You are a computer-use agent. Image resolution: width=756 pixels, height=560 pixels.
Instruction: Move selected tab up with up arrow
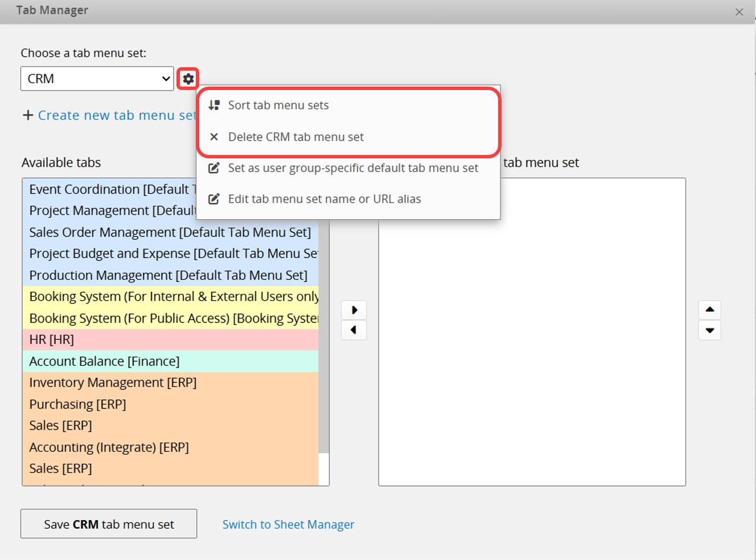point(709,309)
